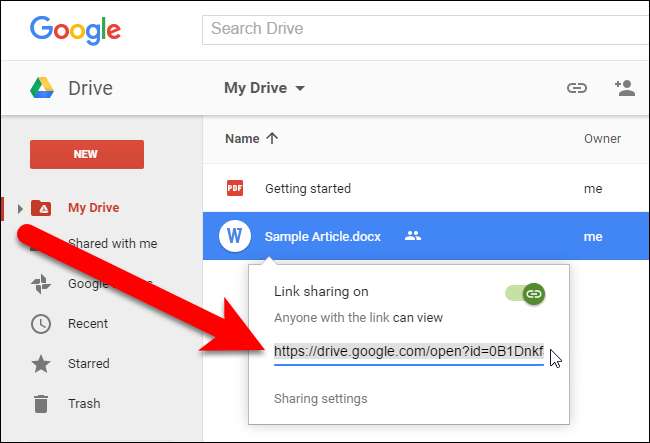Open Recent via the clock icon
Viewport: 650px width, 443px height.
tap(41, 324)
